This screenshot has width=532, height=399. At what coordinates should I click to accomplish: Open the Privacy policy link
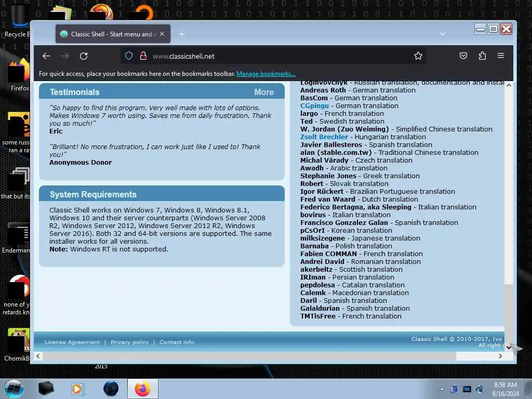pyautogui.click(x=129, y=342)
